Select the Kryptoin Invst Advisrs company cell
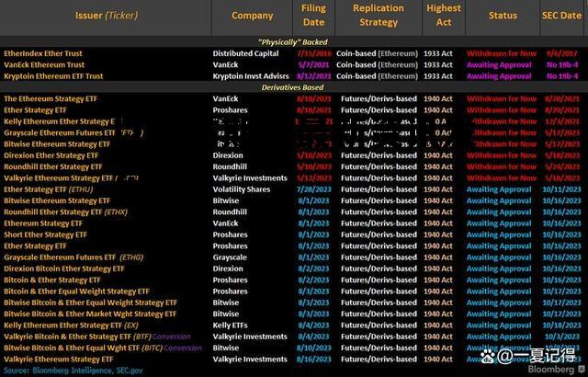This screenshot has height=377, width=588. tap(251, 76)
